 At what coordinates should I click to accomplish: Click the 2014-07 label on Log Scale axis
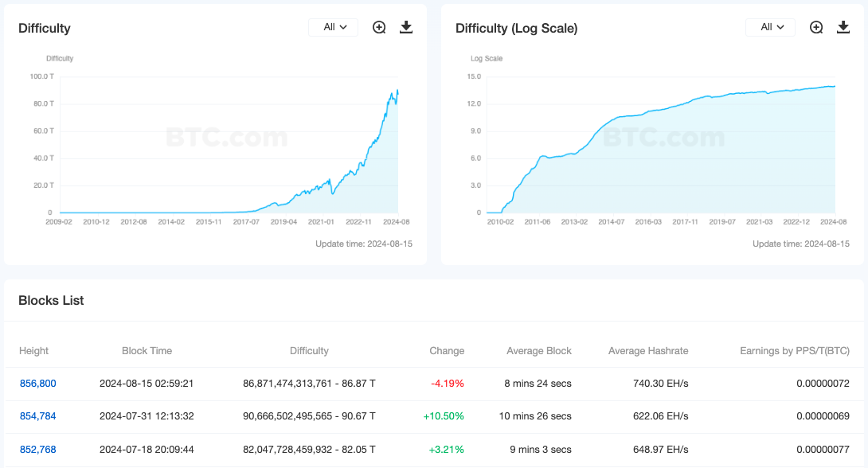click(x=611, y=222)
